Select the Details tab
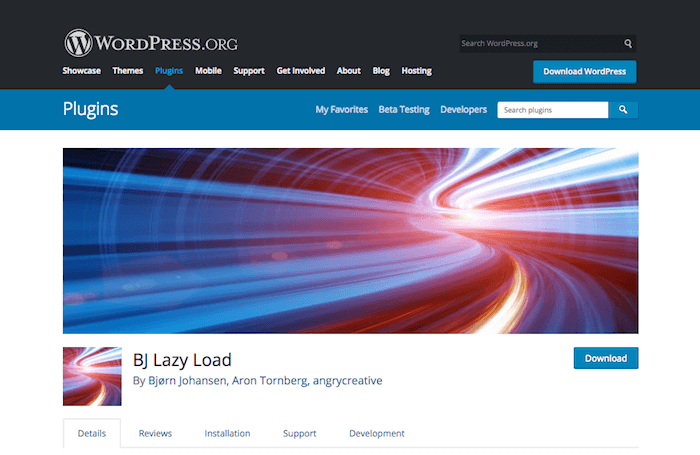Image resolution: width=700 pixels, height=455 pixels. [x=92, y=433]
